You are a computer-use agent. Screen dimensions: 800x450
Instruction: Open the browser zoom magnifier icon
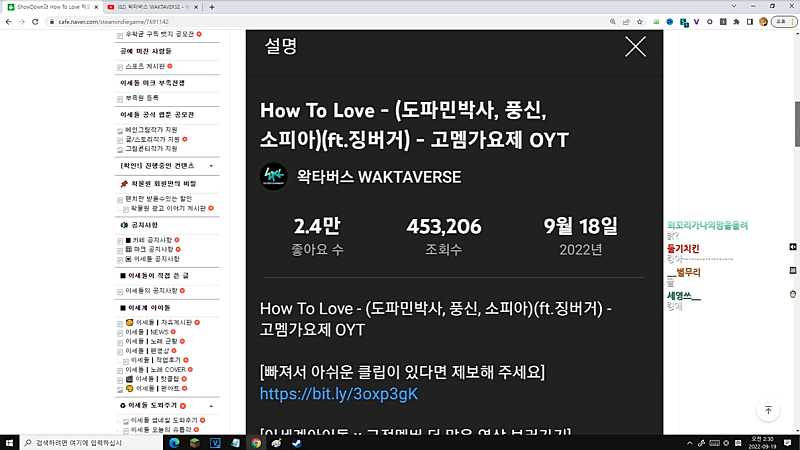(612, 22)
